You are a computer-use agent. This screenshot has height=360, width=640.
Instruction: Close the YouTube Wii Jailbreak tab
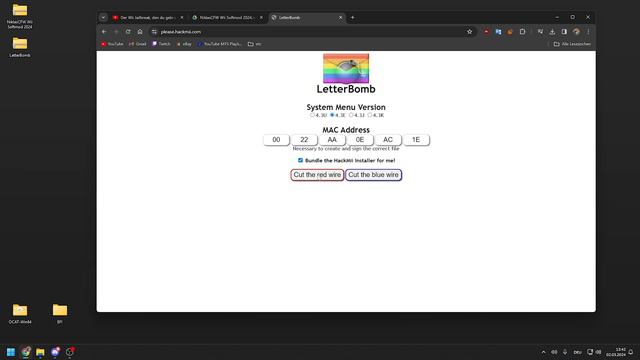click(x=182, y=18)
